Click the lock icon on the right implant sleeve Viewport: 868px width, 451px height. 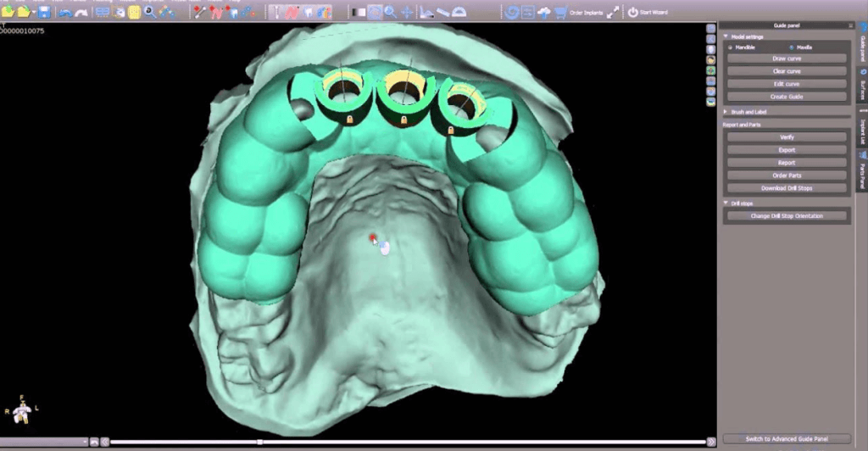[451, 131]
